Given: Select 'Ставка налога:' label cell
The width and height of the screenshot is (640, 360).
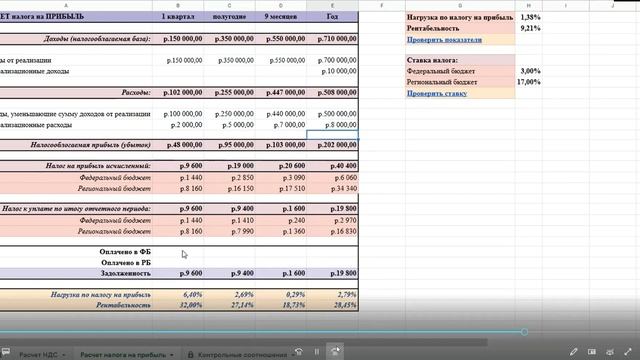Looking at the screenshot, I should pos(460,60).
